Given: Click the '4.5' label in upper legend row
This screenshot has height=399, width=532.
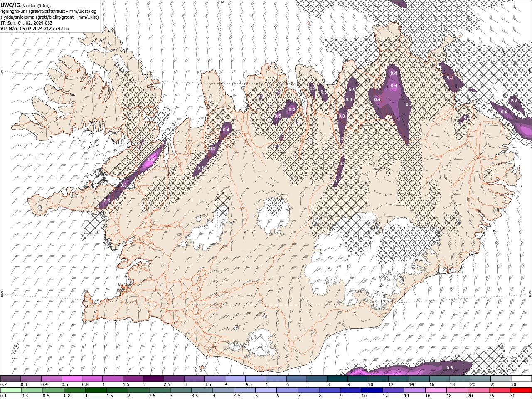Looking at the screenshot, I should click(x=249, y=384).
